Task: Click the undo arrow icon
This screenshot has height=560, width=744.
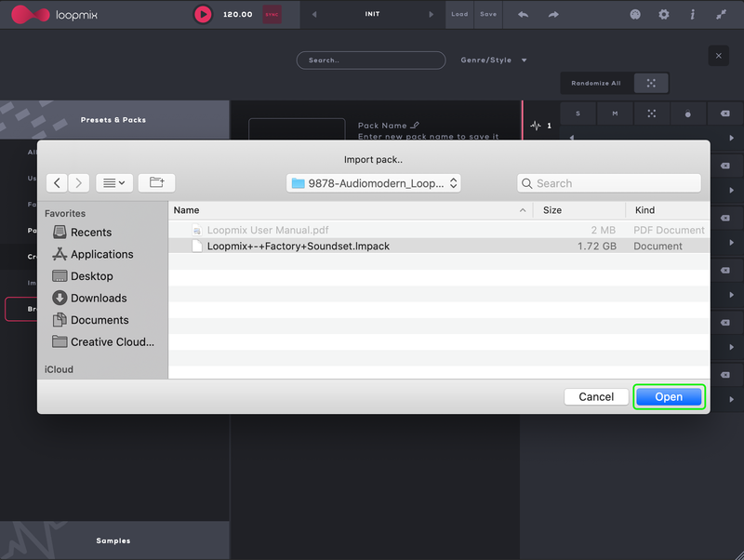Action: point(523,15)
